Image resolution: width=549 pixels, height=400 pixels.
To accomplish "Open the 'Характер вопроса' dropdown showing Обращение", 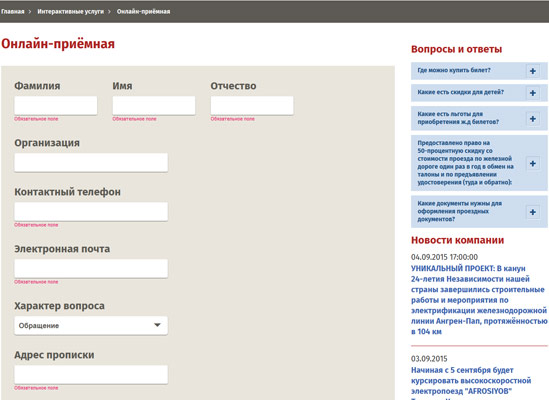I will pyautogui.click(x=91, y=325).
